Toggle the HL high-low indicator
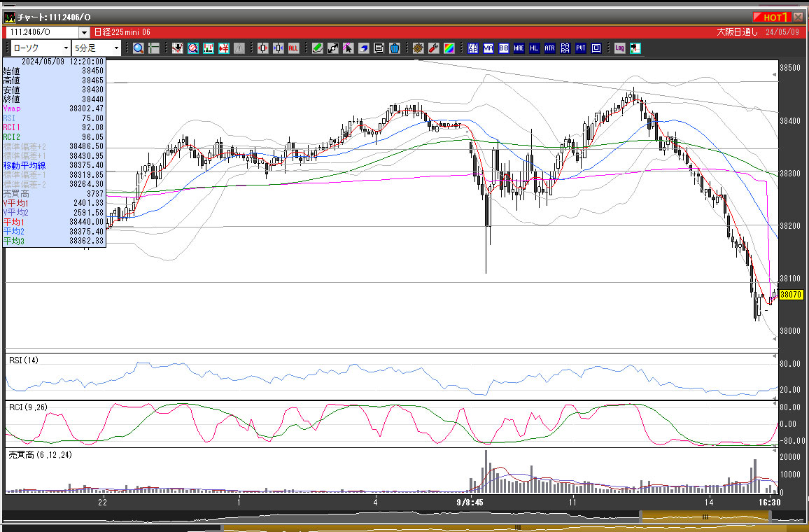 pyautogui.click(x=535, y=48)
